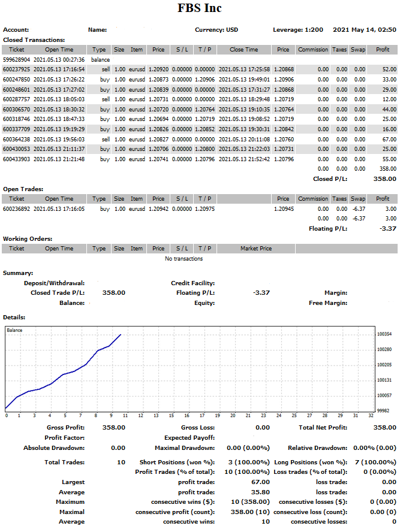Click open trade ticket 600236892
The width and height of the screenshot is (418, 532).
(x=16, y=209)
